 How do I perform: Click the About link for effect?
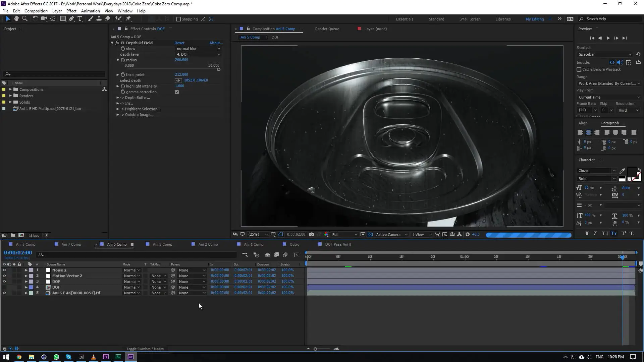216,43
